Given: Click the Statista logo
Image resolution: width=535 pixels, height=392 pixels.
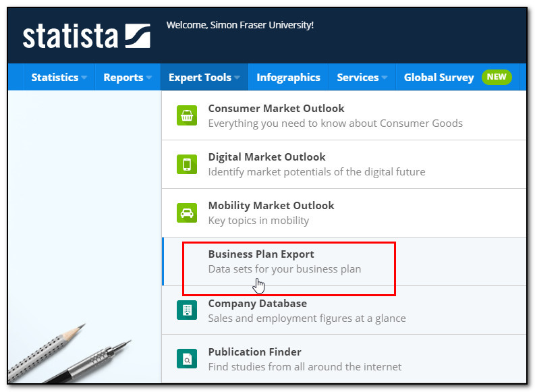Looking at the screenshot, I should 86,36.
